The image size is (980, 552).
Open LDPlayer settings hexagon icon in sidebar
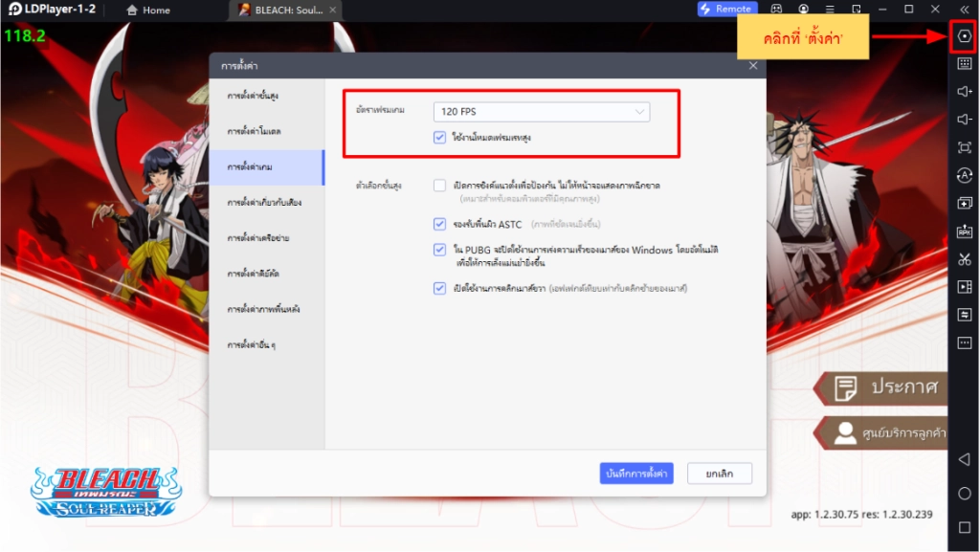[965, 36]
